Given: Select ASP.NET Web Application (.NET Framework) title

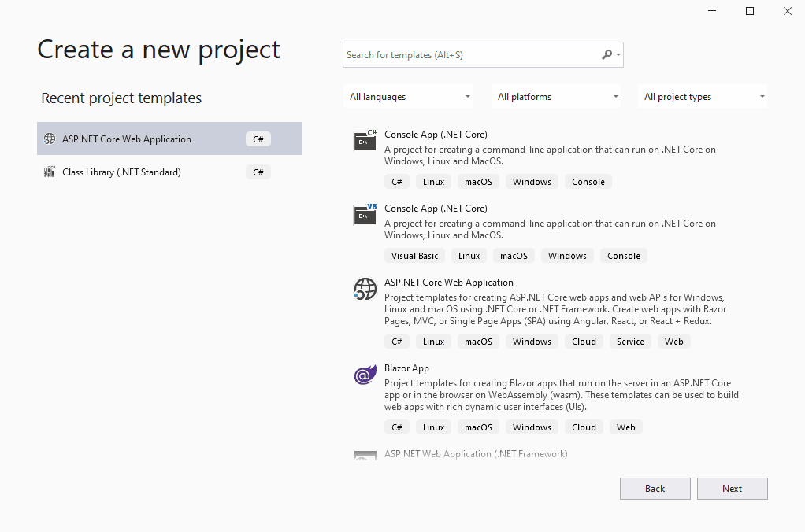Looking at the screenshot, I should coord(476,454).
